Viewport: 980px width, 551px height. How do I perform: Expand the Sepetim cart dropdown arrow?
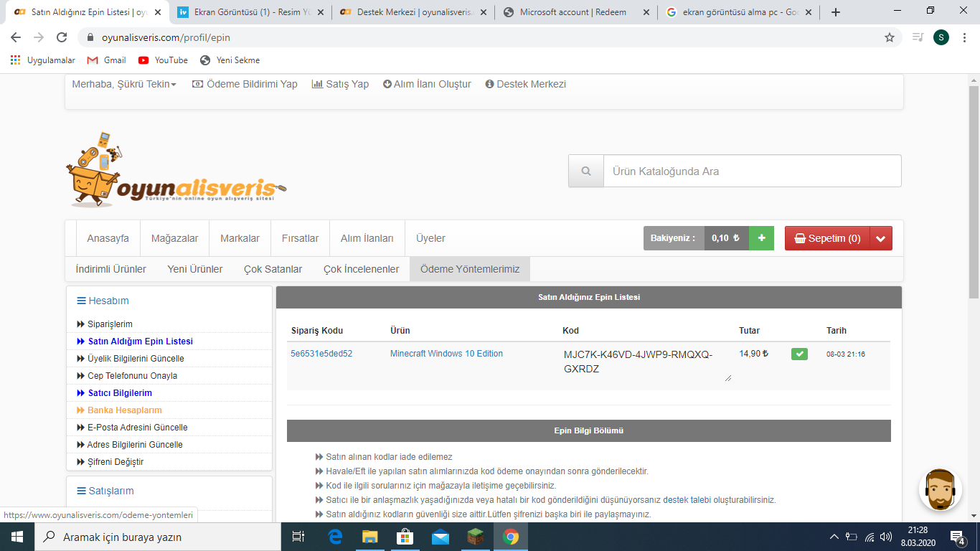pyautogui.click(x=881, y=238)
